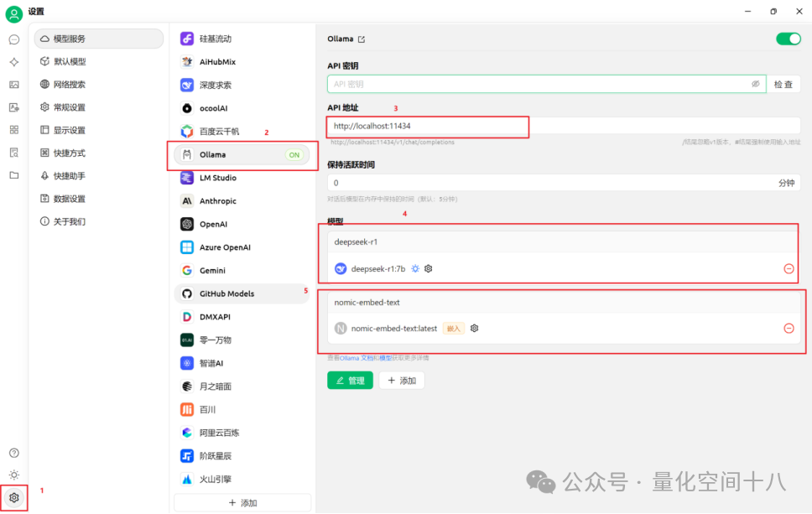Open 常规设置 settings section
812x514 pixels.
98,107
